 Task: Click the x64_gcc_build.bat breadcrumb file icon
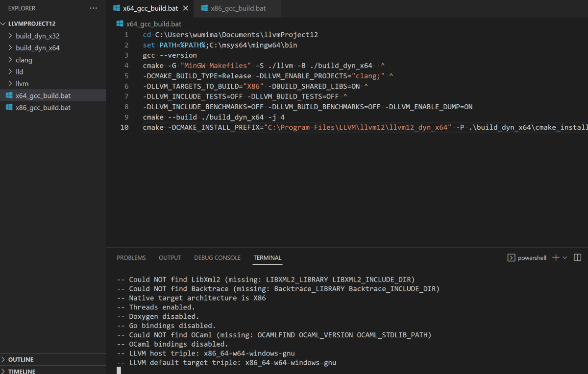[120, 23]
